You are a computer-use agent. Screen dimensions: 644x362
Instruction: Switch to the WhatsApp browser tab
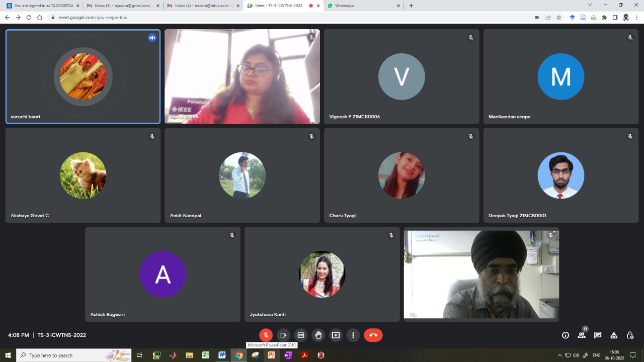362,6
